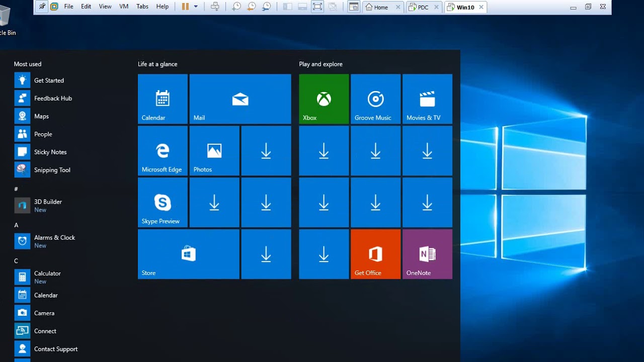Launch the Microsoft Edge tile
The image size is (644, 362).
(163, 151)
